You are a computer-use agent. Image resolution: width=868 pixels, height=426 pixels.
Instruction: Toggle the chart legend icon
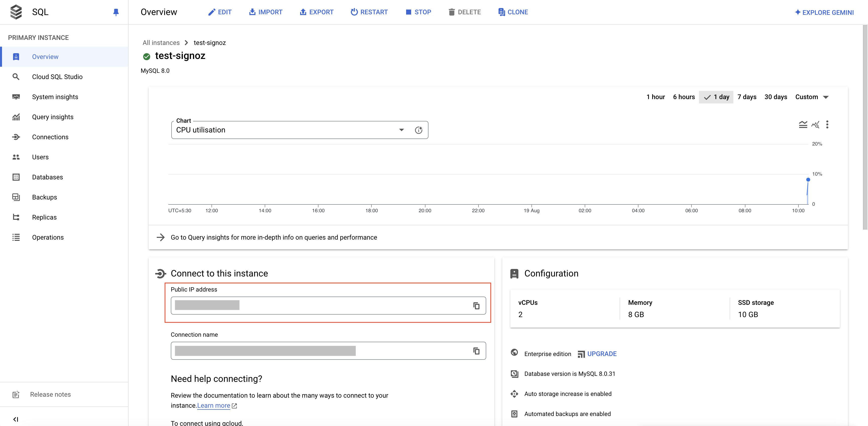click(x=803, y=124)
